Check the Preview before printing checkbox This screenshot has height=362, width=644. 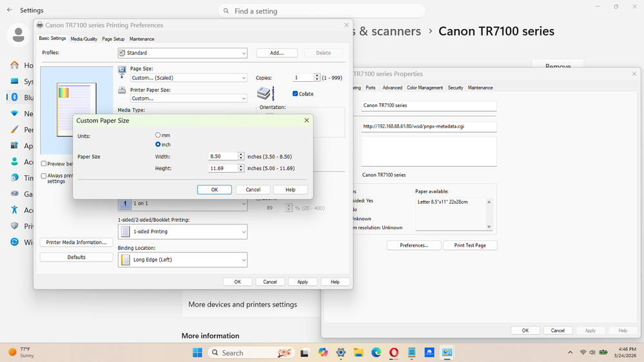pyautogui.click(x=44, y=164)
